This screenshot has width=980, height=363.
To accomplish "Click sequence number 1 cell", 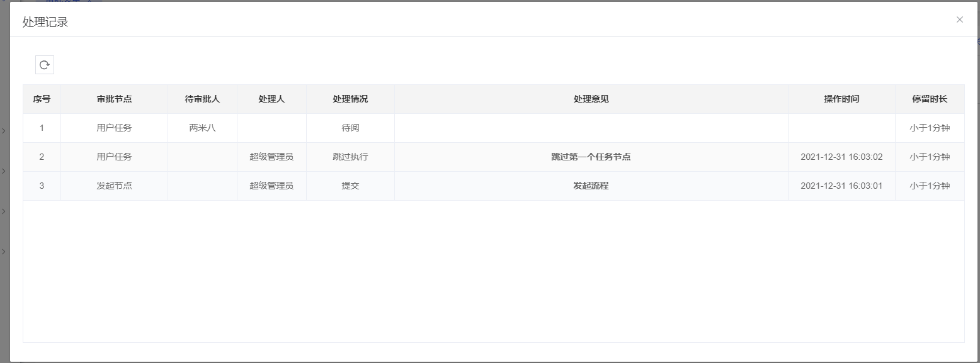I will pyautogui.click(x=42, y=128).
